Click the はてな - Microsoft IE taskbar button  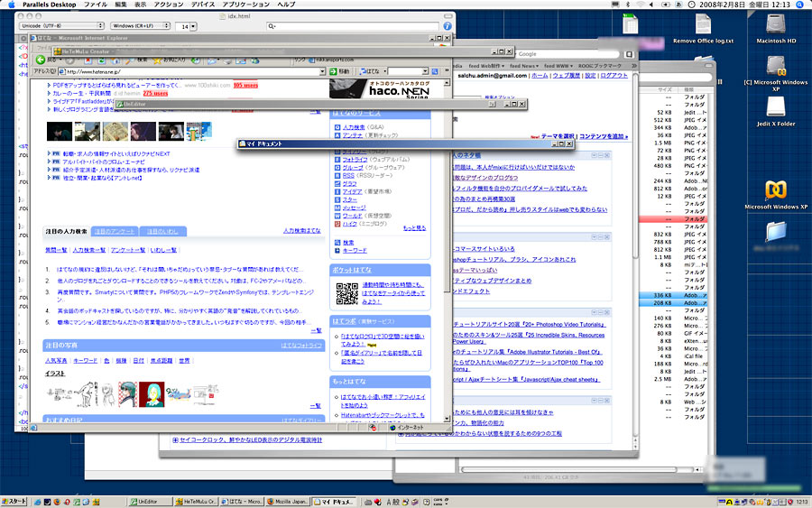(x=242, y=502)
